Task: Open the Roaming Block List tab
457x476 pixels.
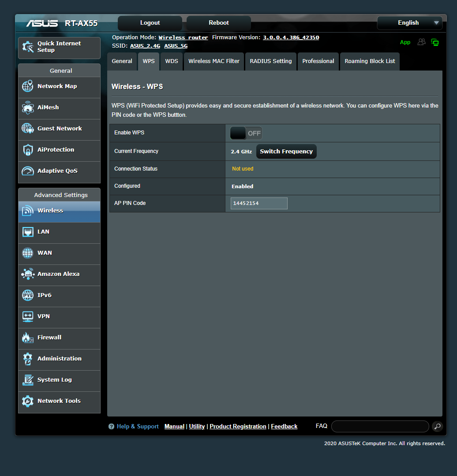Action: point(370,61)
